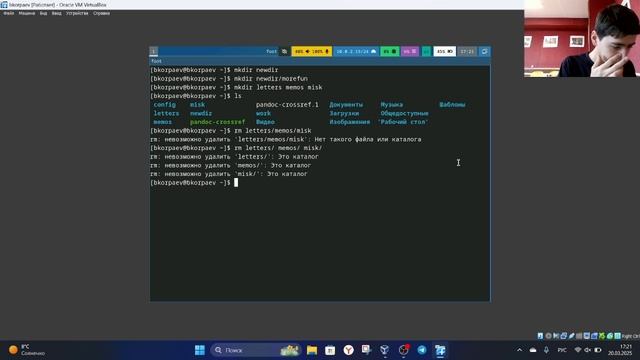This screenshot has height=360, width=640.
Task: Click the yellow volume and microphone block
Action: pos(311,51)
